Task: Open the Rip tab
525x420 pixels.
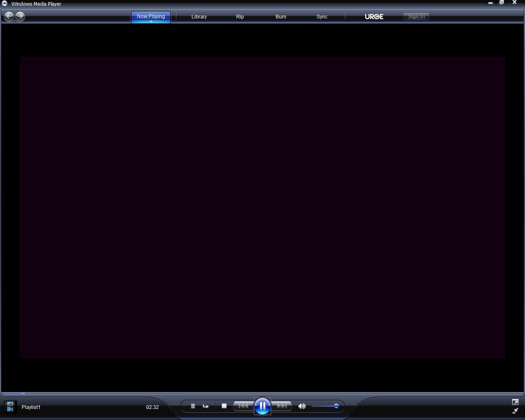Action: click(240, 16)
